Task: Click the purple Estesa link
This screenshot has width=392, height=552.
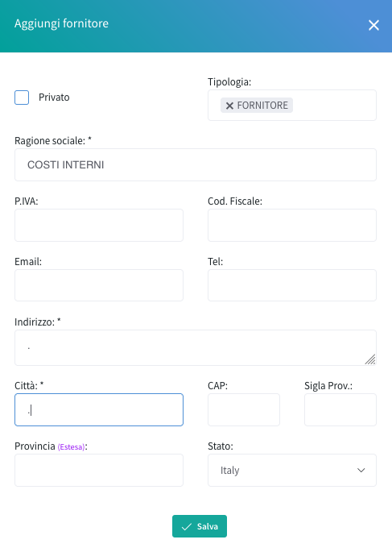Action: point(72,447)
